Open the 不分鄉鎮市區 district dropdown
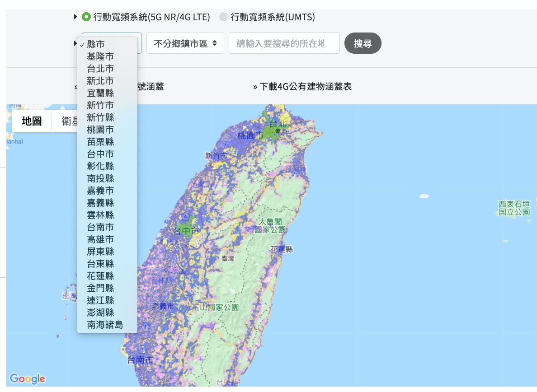Image resolution: width=537 pixels, height=392 pixels. [185, 43]
